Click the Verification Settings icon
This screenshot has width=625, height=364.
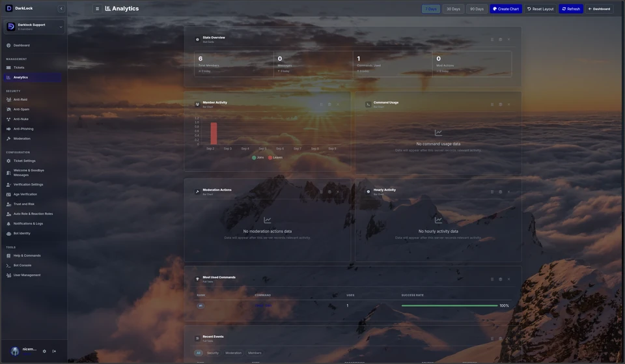click(x=8, y=184)
